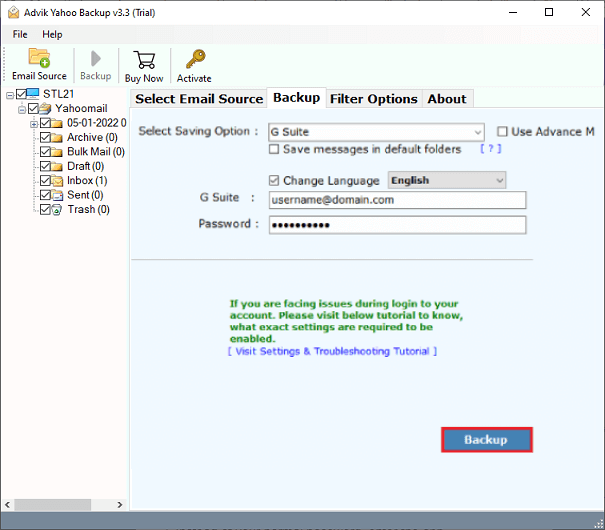Image resolution: width=605 pixels, height=530 pixels.
Task: Click the STL21 computer icon
Action: tap(33, 94)
